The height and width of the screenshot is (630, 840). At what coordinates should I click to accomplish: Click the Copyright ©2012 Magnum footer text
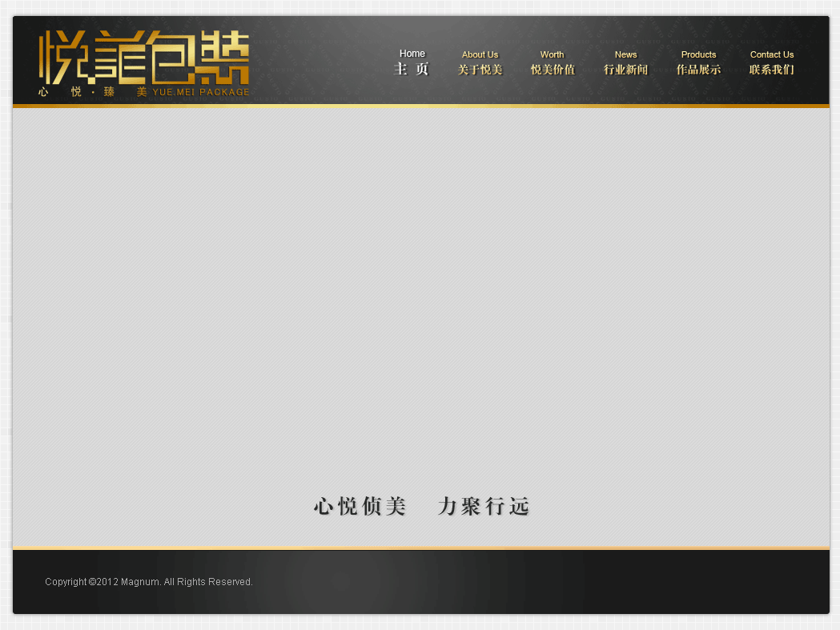click(149, 582)
